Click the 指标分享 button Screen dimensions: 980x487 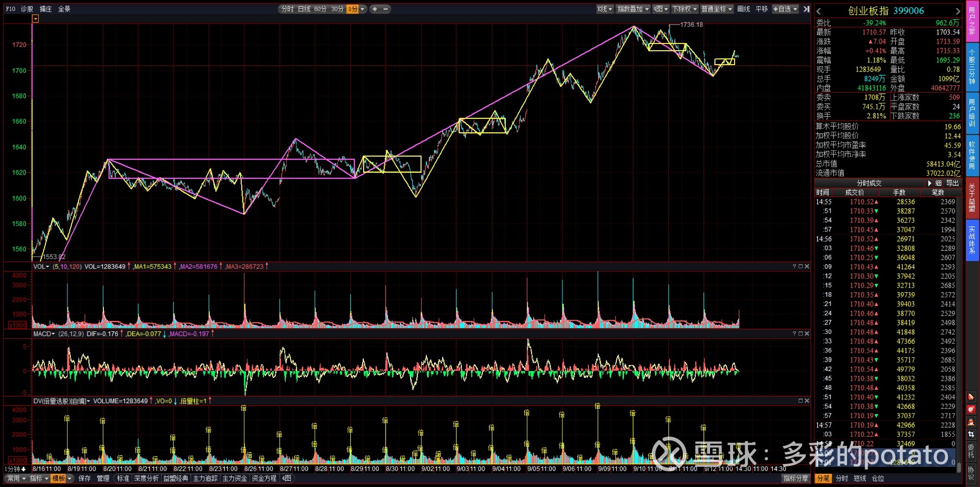click(x=795, y=478)
